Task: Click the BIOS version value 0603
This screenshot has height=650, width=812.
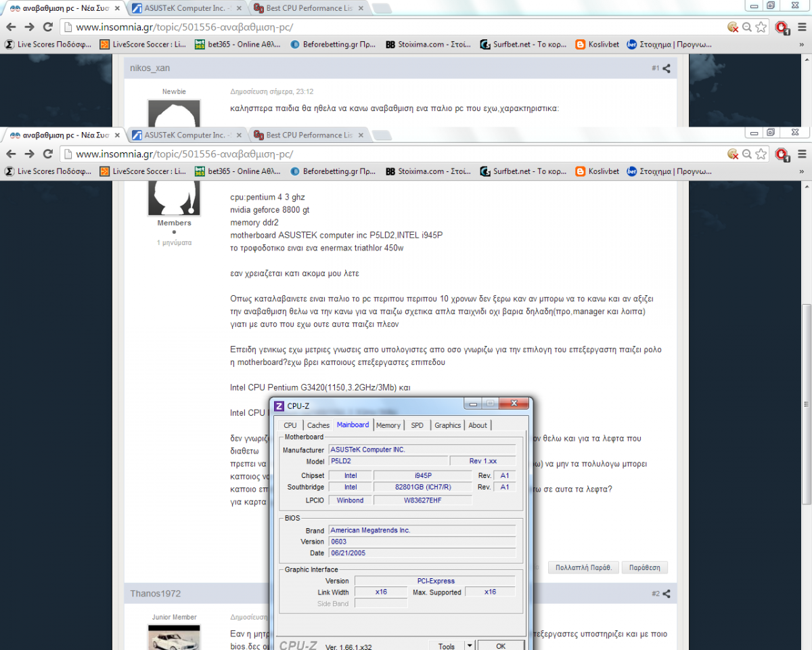Action: tap(422, 542)
